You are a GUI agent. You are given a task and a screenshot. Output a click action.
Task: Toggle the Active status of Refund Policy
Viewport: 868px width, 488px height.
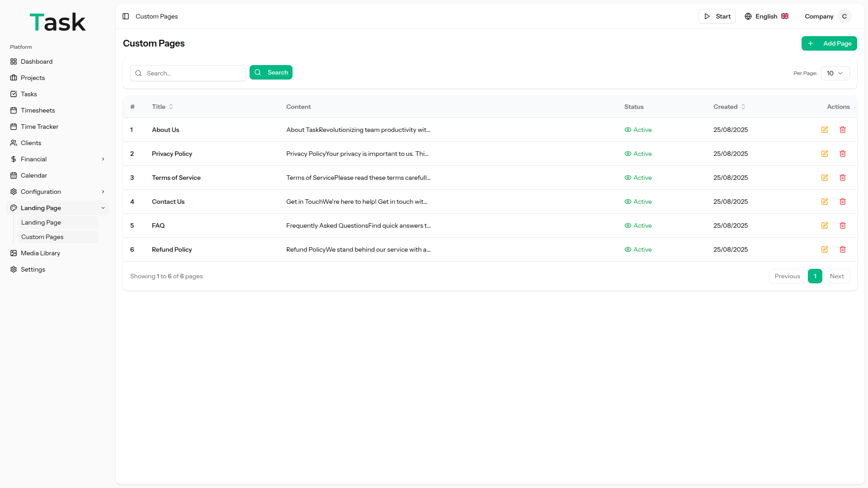(x=638, y=249)
